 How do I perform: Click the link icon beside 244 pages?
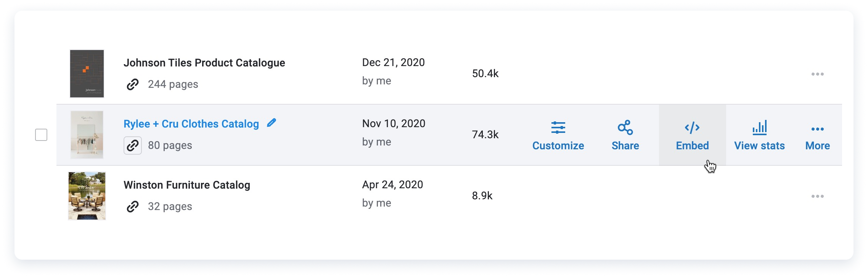[x=132, y=84]
